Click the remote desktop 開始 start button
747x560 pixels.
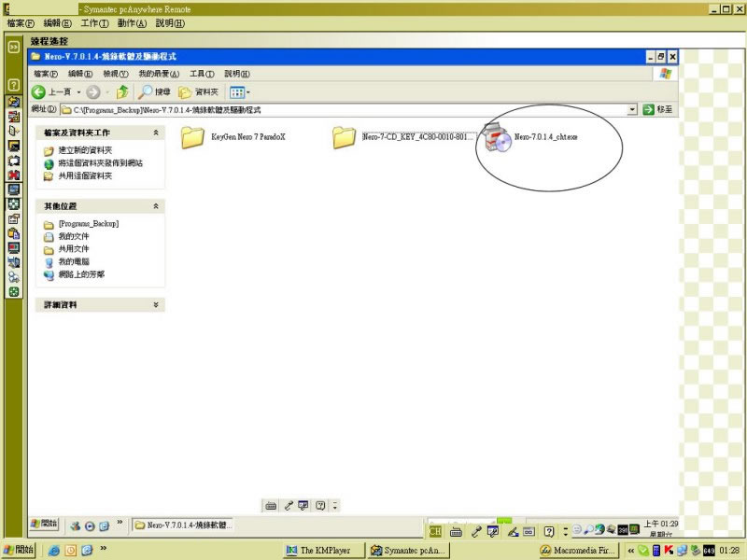(x=44, y=524)
